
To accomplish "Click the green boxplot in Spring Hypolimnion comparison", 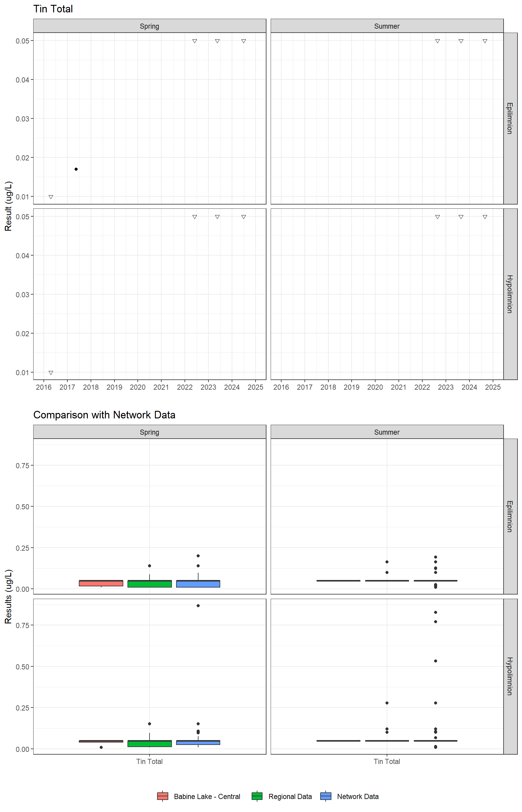I will pos(150,743).
